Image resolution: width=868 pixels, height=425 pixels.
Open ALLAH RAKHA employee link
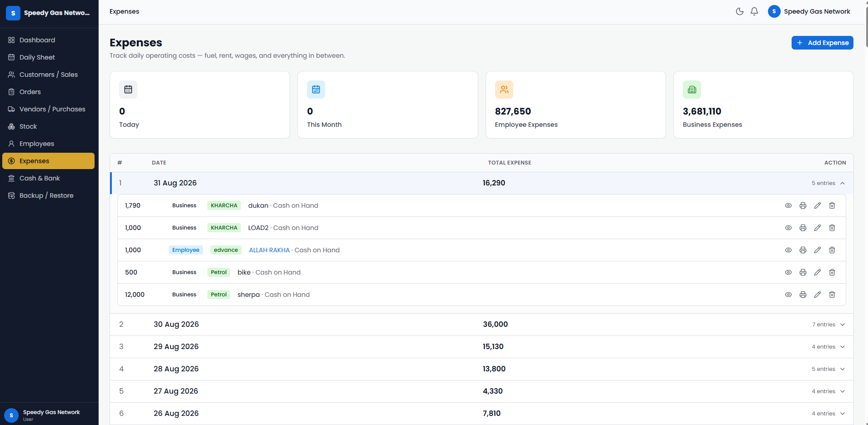click(269, 250)
